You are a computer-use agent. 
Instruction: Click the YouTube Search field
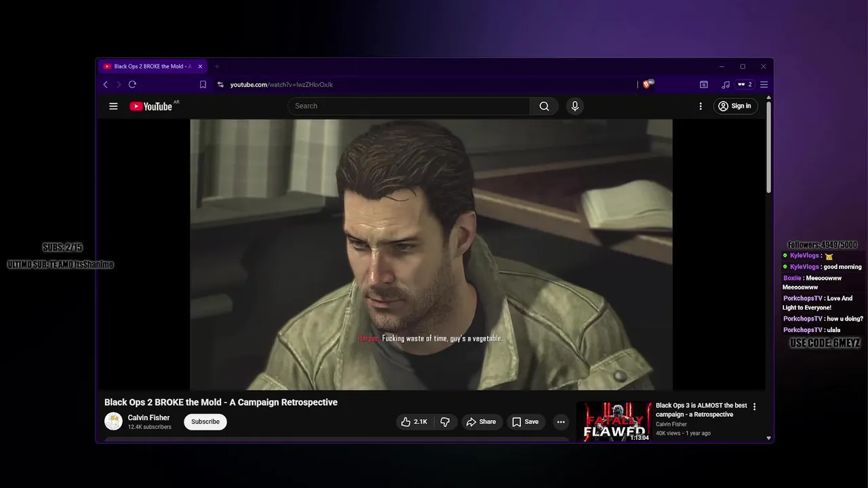click(408, 106)
